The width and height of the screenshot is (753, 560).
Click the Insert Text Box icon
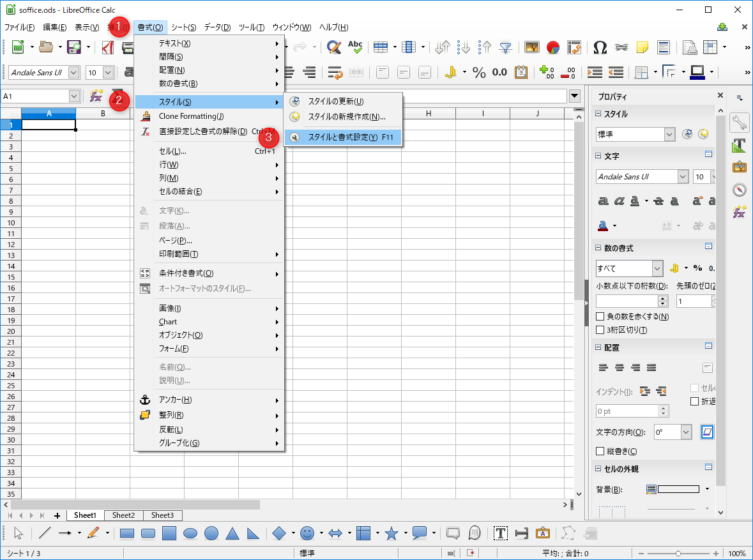(x=501, y=533)
